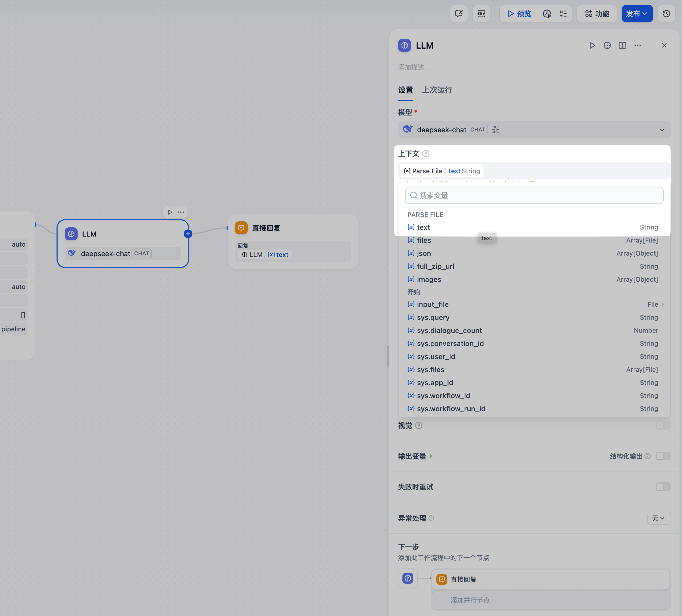Enable the 失败时重试 retry toggle

(663, 487)
